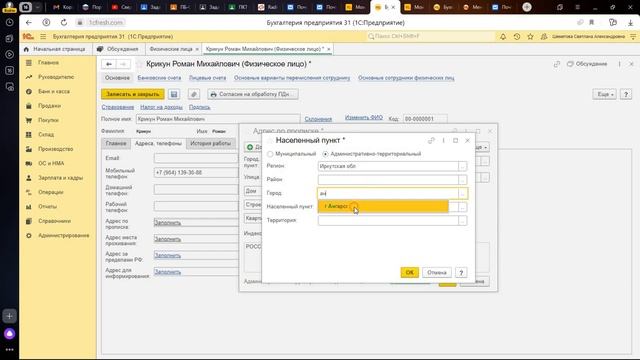Open more options menu of Населенный пункт dialog
This screenshot has width=640, height=360.
[x=444, y=140]
